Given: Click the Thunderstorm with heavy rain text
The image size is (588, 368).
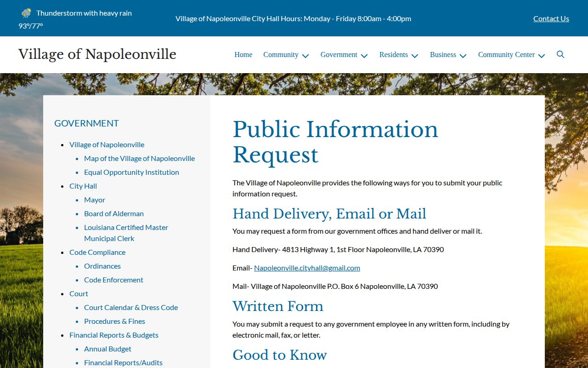Looking at the screenshot, I should (x=84, y=13).
